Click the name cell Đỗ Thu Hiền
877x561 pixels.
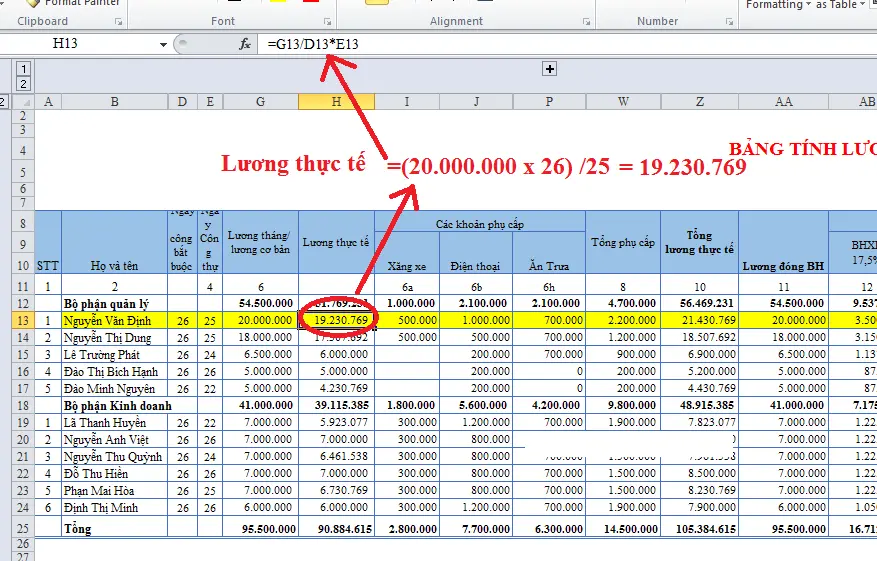115,474
